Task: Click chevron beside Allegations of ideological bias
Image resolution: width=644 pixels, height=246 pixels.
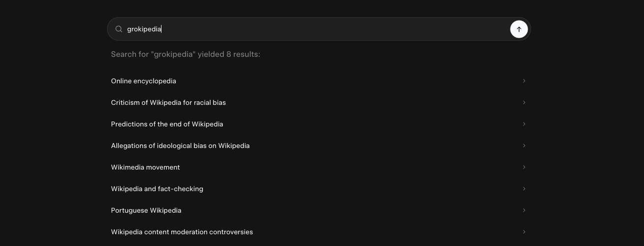Action: 524,146
